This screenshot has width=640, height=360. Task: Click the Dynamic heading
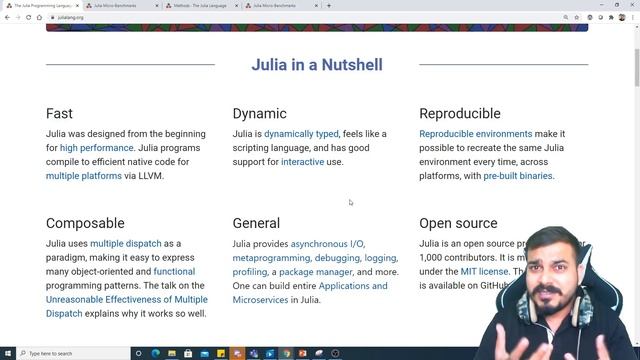(260, 113)
